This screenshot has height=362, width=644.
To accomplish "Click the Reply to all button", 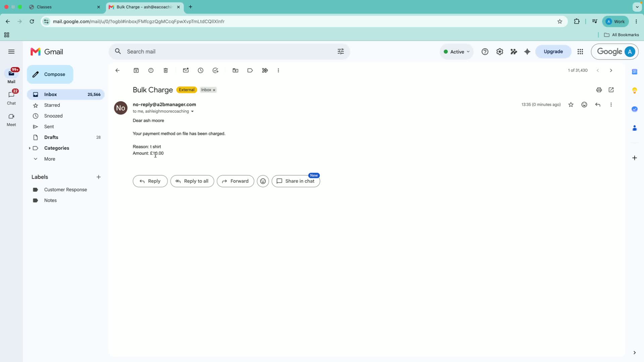I will [192, 181].
